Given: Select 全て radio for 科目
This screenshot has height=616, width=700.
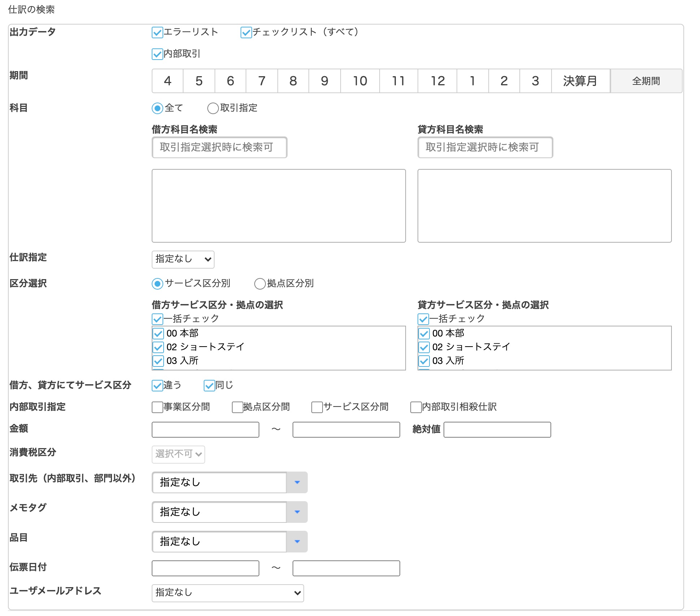Looking at the screenshot, I should [x=157, y=108].
